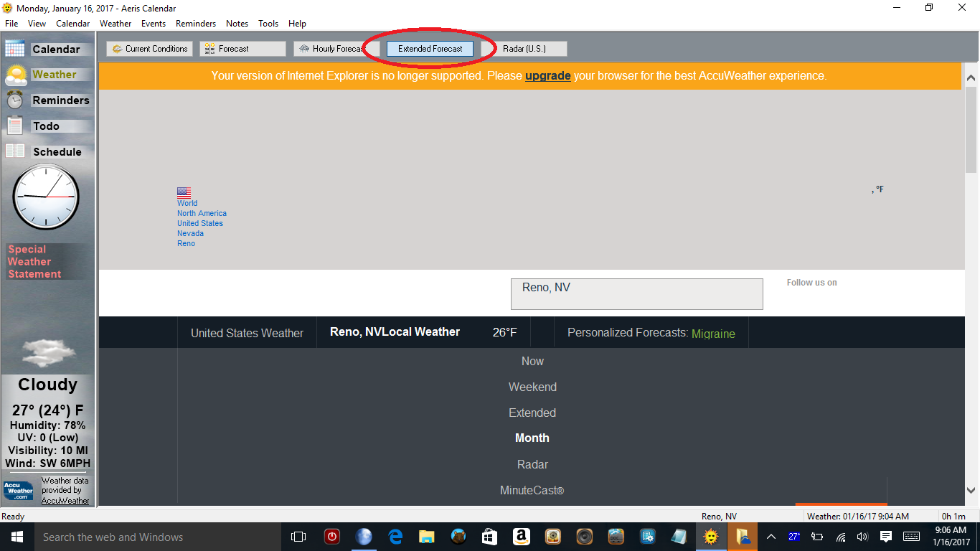
Task: Click the 26°F temperature in the dark bar
Action: pyautogui.click(x=505, y=333)
